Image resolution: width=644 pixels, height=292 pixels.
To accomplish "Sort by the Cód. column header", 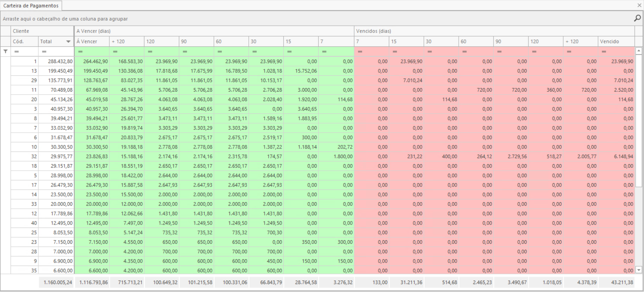I will 24,42.
